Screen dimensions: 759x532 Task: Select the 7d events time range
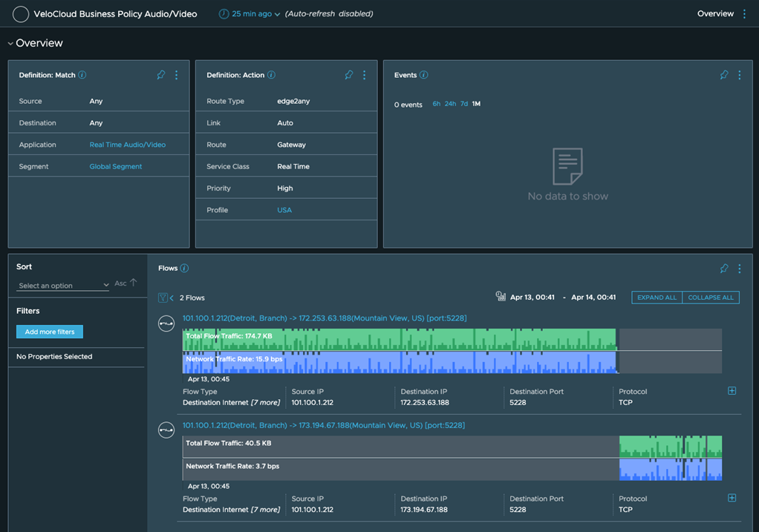click(464, 104)
